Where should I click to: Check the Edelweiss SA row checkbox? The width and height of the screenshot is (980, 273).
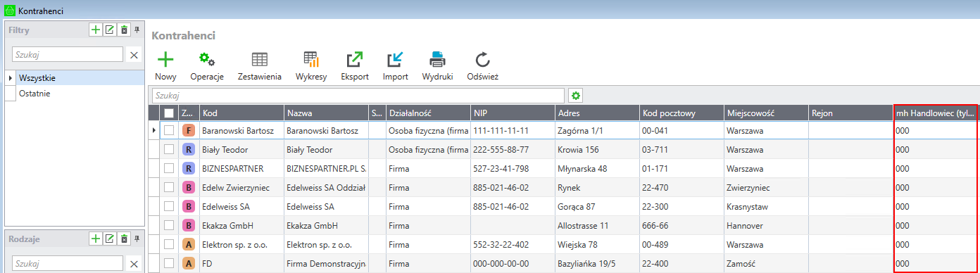pos(168,206)
